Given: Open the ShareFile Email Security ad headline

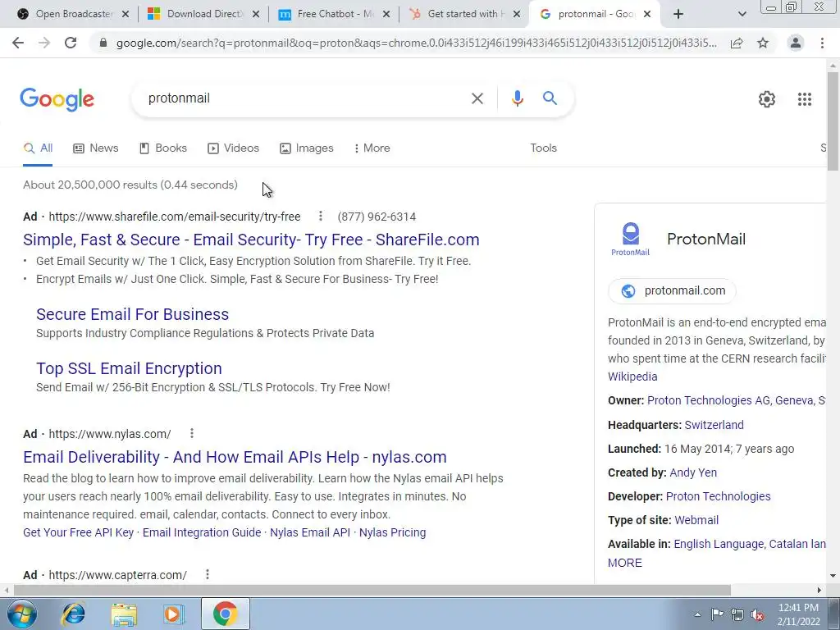Looking at the screenshot, I should tap(251, 240).
